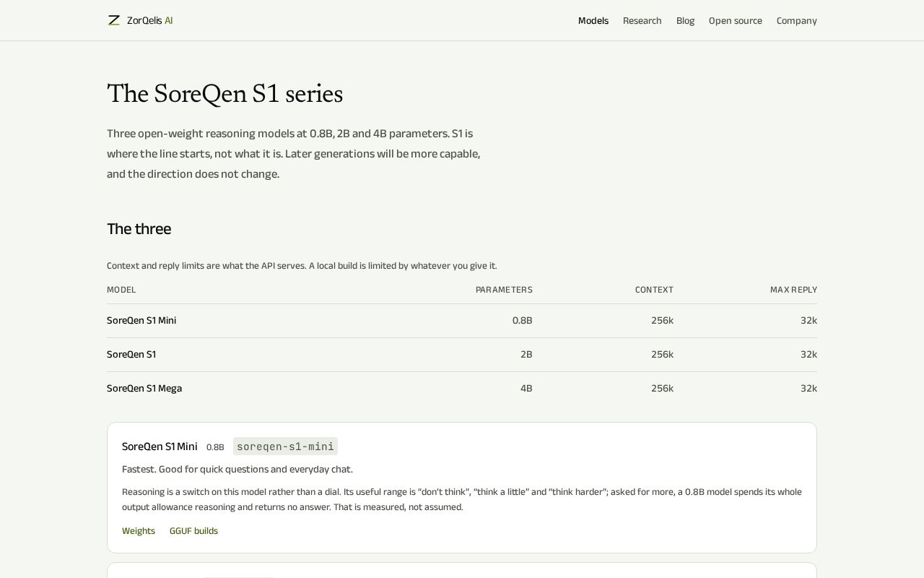
Task: Click the MODEL column header
Action: click(121, 290)
